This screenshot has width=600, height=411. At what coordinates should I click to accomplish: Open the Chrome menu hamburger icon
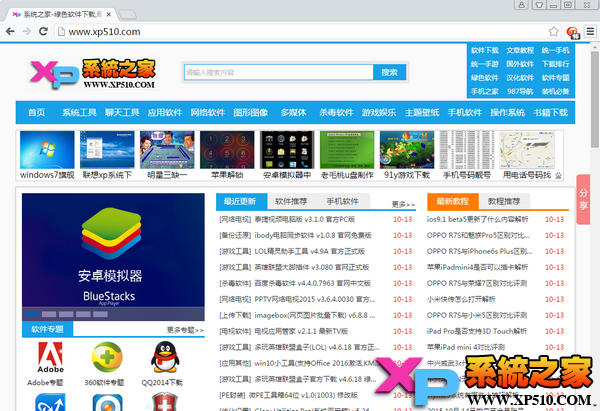[x=590, y=31]
